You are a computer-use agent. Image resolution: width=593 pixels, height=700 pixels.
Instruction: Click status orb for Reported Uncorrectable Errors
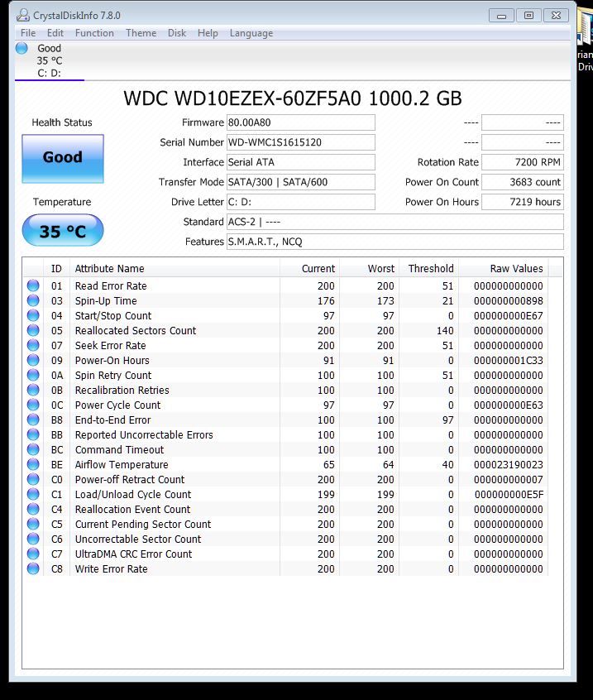[33, 434]
